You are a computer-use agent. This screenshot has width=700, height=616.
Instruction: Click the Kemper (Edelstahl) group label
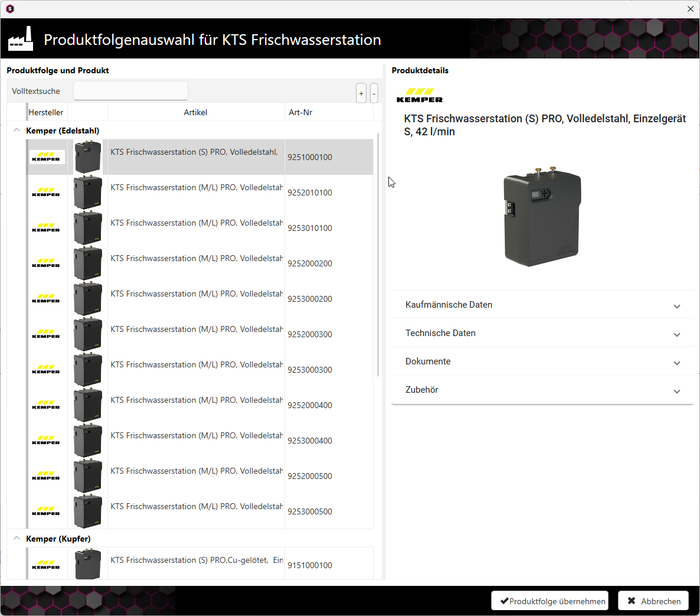63,131
